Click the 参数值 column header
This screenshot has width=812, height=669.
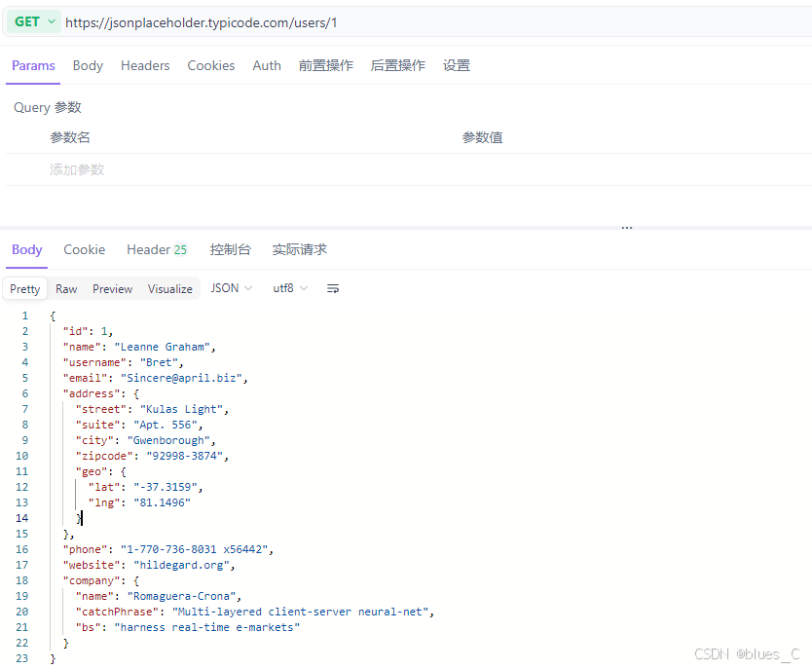tap(482, 137)
